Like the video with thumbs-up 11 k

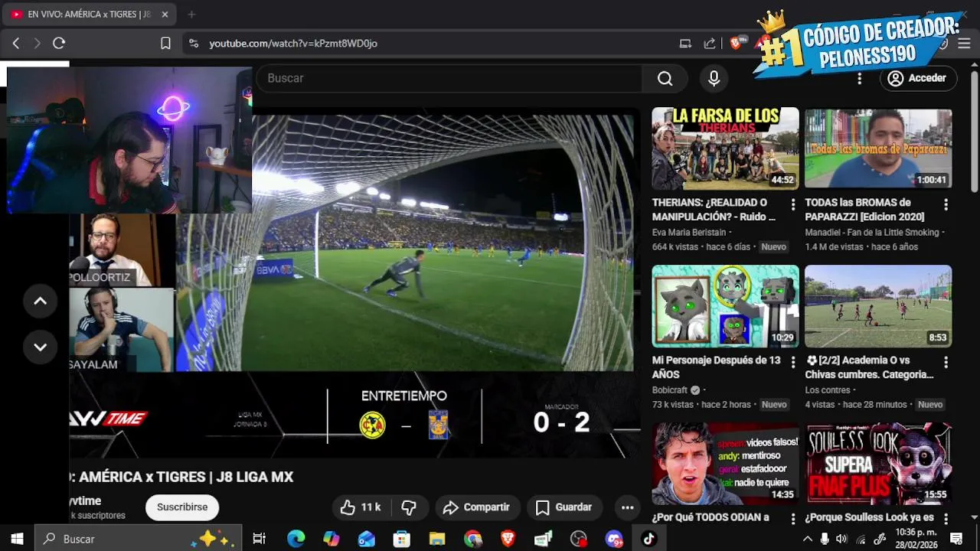point(361,507)
